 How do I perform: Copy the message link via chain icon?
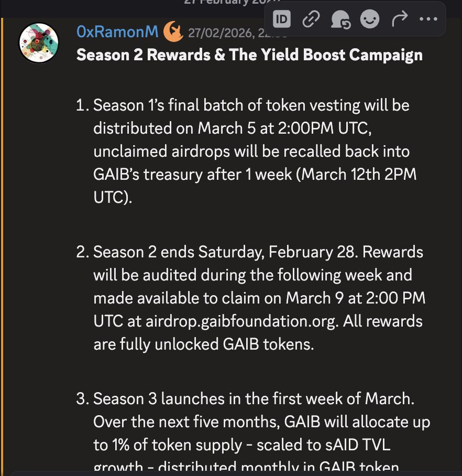click(x=311, y=19)
